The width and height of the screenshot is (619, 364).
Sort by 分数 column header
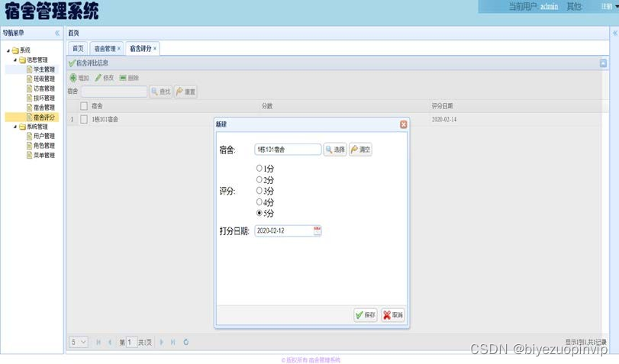267,106
